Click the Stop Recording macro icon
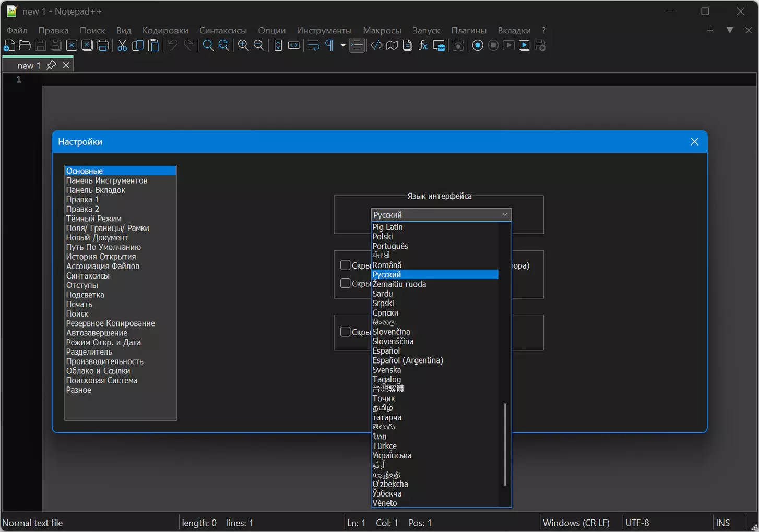 click(x=493, y=45)
